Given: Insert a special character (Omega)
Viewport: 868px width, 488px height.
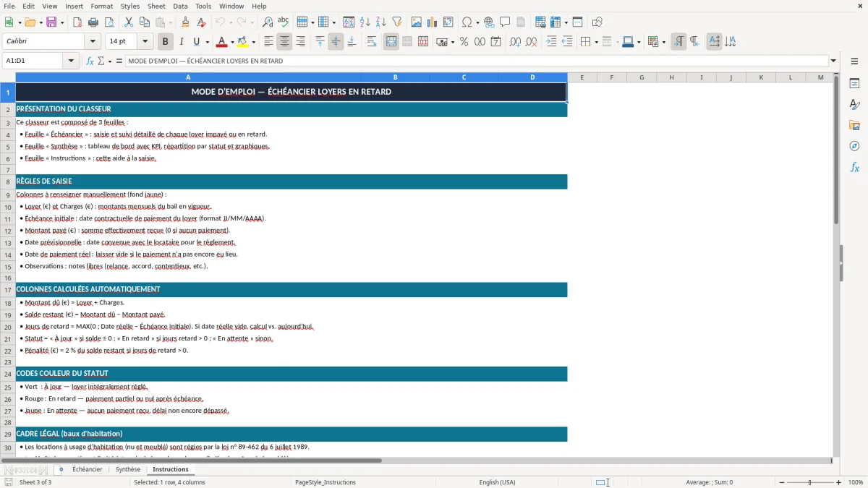Looking at the screenshot, I should click(x=467, y=22).
